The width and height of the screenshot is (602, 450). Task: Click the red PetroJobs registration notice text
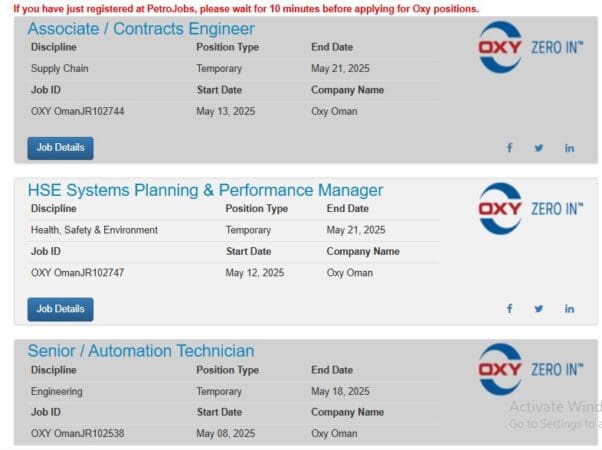(246, 8)
